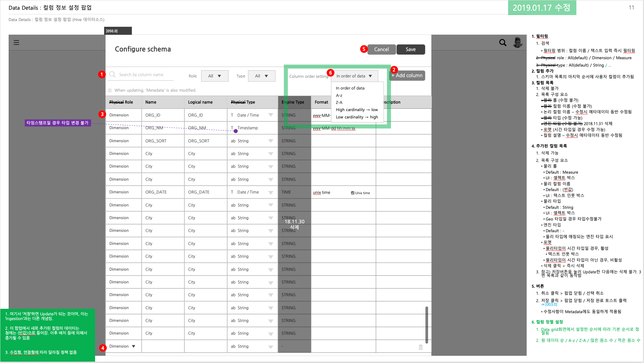Select the 'A-z' sort option
Image resolution: width=644 pixels, height=363 pixels.
339,95
